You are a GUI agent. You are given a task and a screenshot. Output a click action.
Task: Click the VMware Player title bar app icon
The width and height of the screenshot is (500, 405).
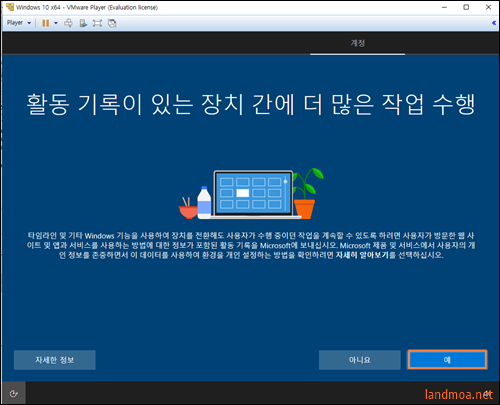[10, 7]
